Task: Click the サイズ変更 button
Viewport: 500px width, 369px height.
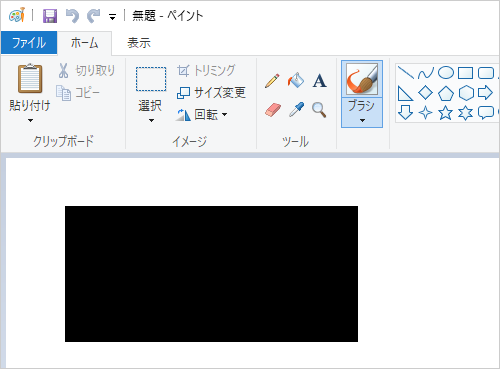Action: (211, 92)
